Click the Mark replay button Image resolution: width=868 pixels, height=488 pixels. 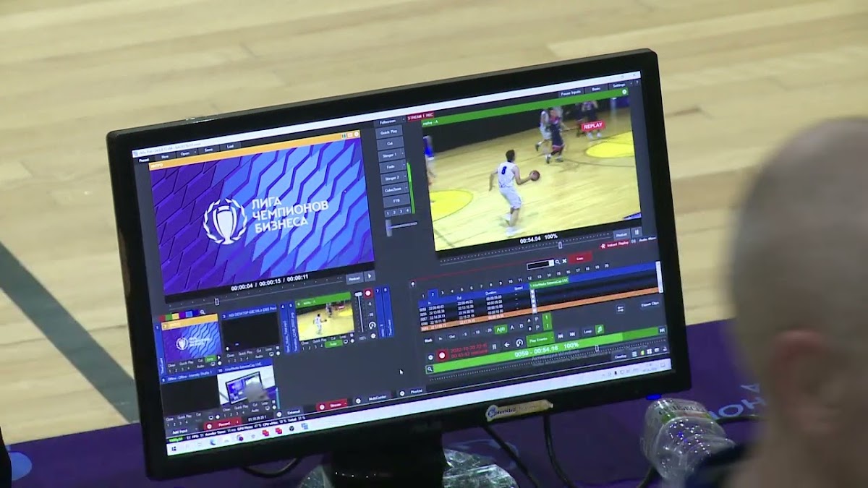coord(428,341)
